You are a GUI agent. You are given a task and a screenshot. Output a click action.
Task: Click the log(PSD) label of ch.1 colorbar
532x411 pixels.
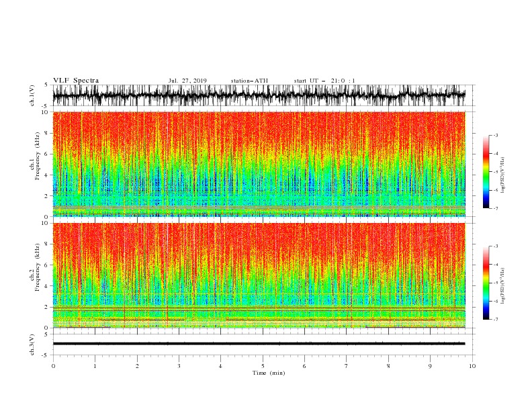point(503,175)
